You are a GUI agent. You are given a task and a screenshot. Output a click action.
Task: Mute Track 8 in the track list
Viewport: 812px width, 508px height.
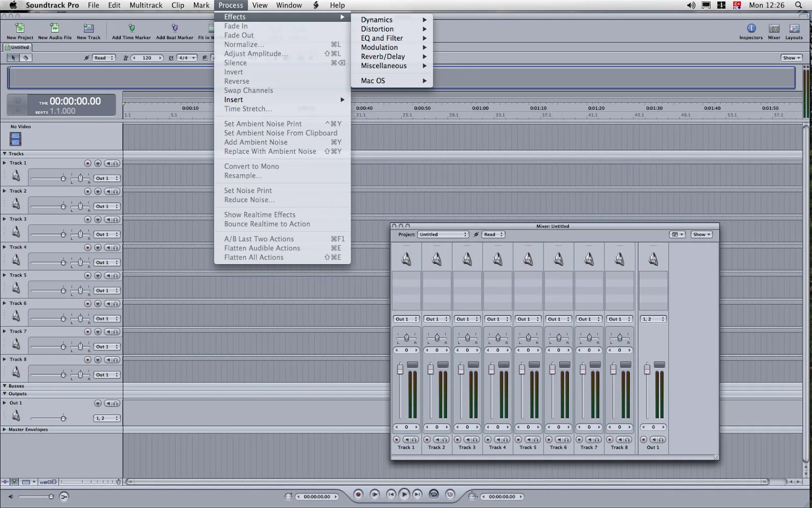109,360
